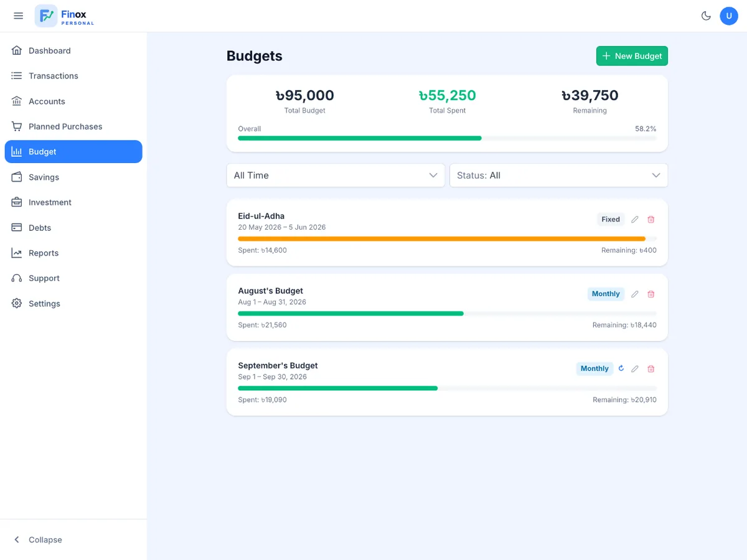The height and width of the screenshot is (560, 747).
Task: Open Settings from sidebar
Action: click(73, 304)
